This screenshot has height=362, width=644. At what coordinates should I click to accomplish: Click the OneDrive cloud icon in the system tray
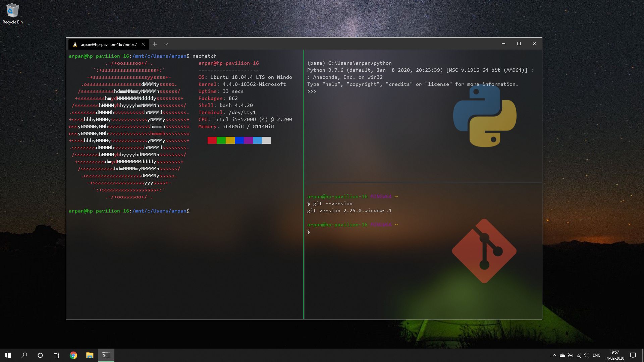562,355
